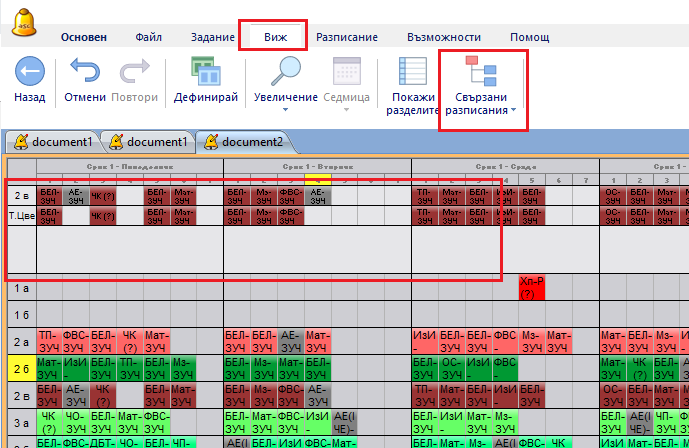Open the Помощ help menu

(530, 37)
